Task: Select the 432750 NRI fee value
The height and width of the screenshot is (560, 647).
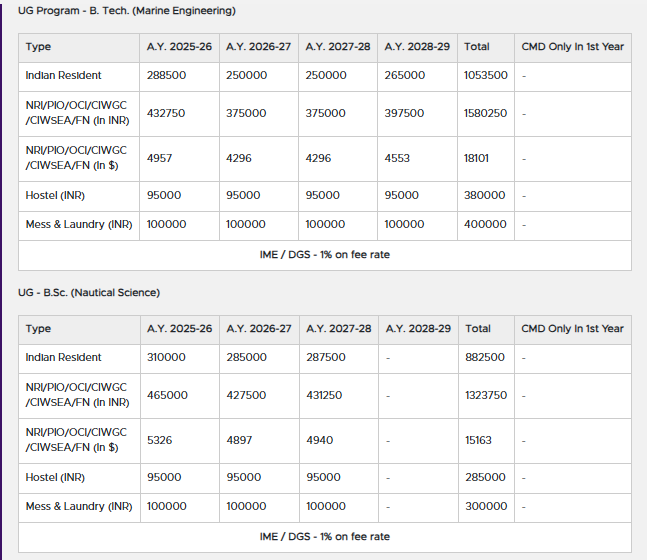Action: (167, 114)
